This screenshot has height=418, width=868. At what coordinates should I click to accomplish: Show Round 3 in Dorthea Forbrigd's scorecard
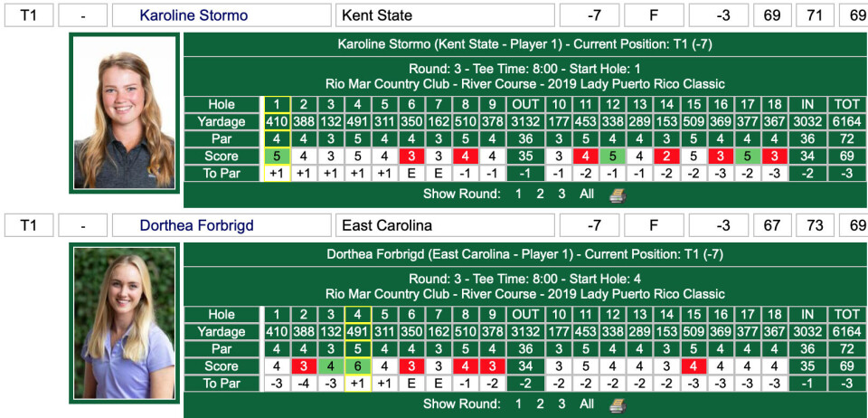point(561,404)
